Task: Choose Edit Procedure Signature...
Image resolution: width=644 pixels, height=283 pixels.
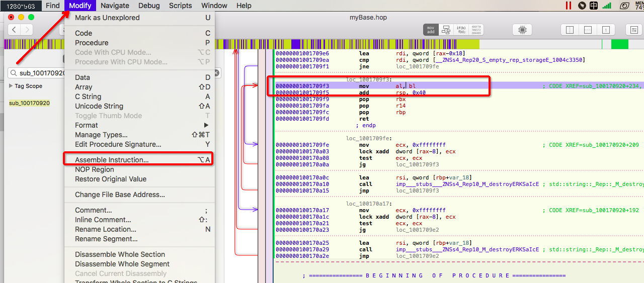Action: coord(139,144)
